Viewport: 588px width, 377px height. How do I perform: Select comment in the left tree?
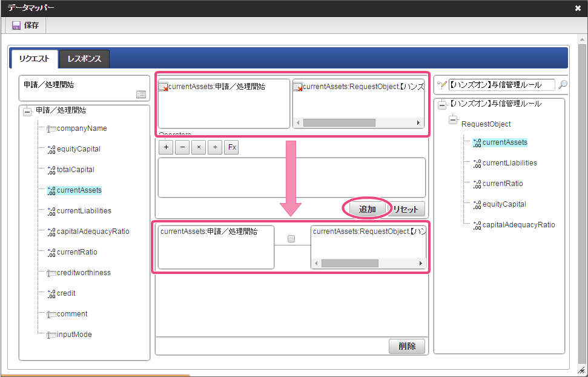click(72, 315)
